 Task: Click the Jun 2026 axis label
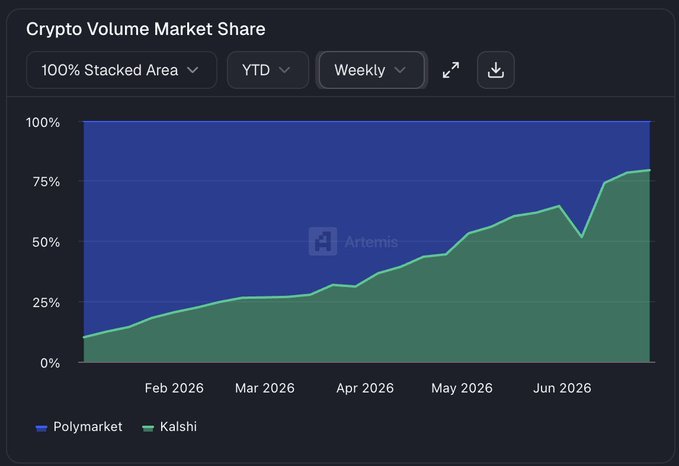[x=562, y=388]
